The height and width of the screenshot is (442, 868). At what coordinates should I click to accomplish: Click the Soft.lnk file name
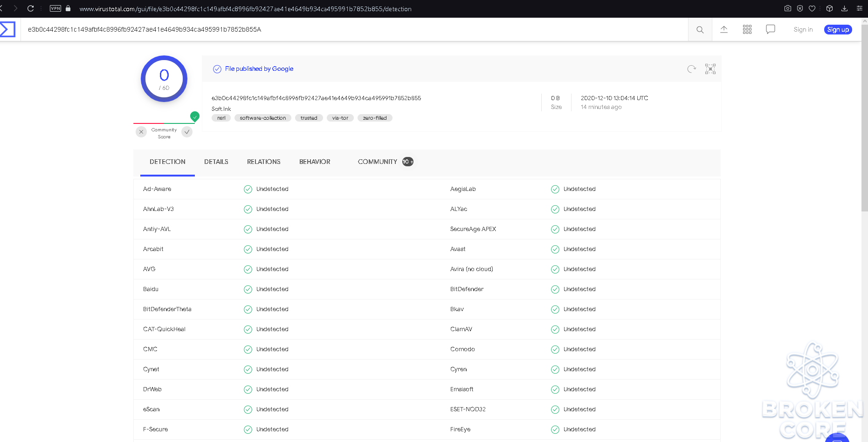[x=221, y=109]
